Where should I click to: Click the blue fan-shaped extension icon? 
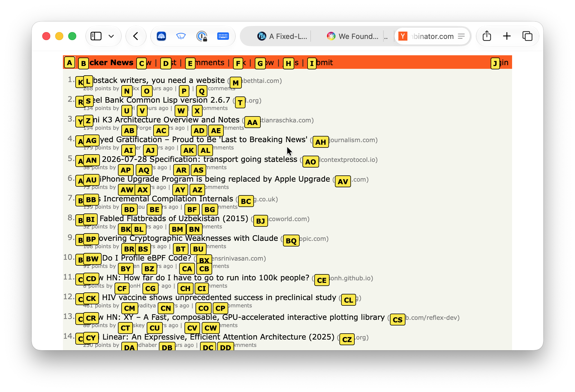point(181,36)
